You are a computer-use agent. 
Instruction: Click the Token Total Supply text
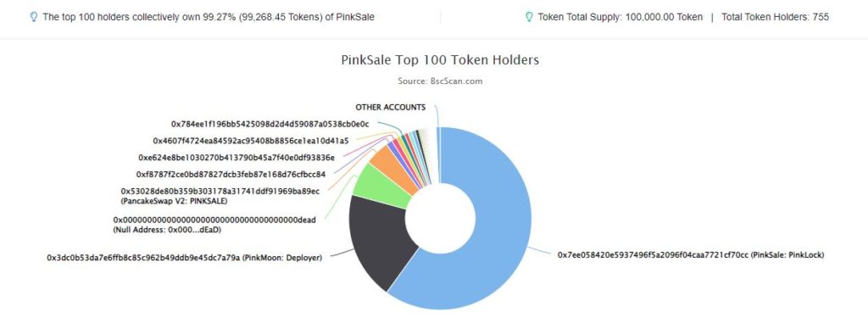620,17
